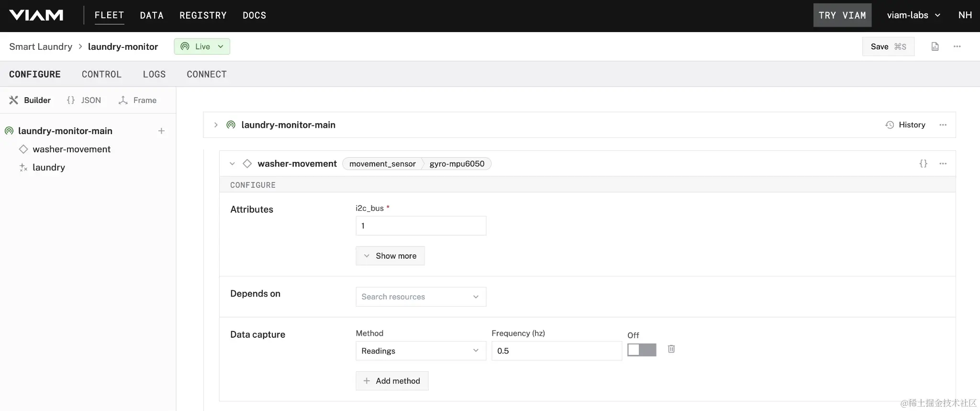Open the viam-labs organization dropdown
The height and width of the screenshot is (411, 980).
pos(913,15)
